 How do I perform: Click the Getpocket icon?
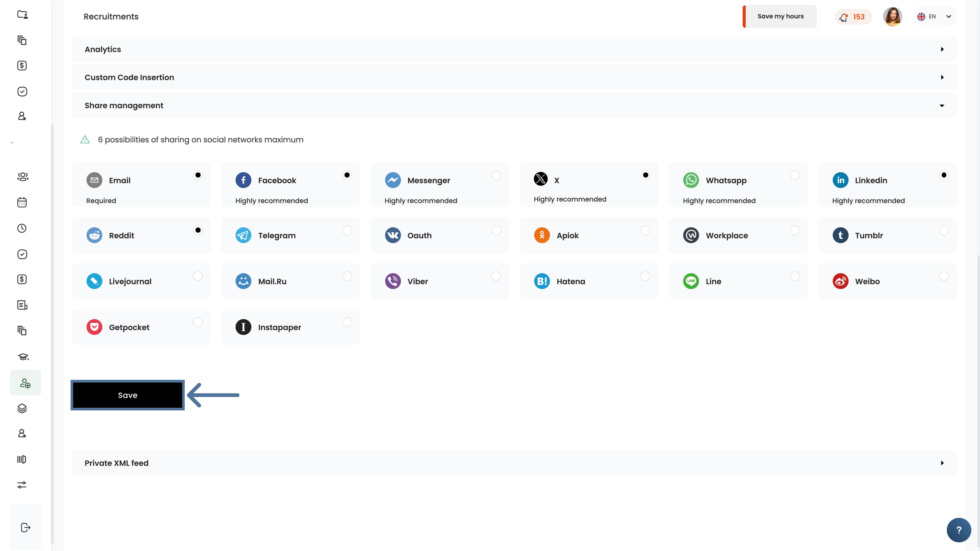[x=94, y=327]
